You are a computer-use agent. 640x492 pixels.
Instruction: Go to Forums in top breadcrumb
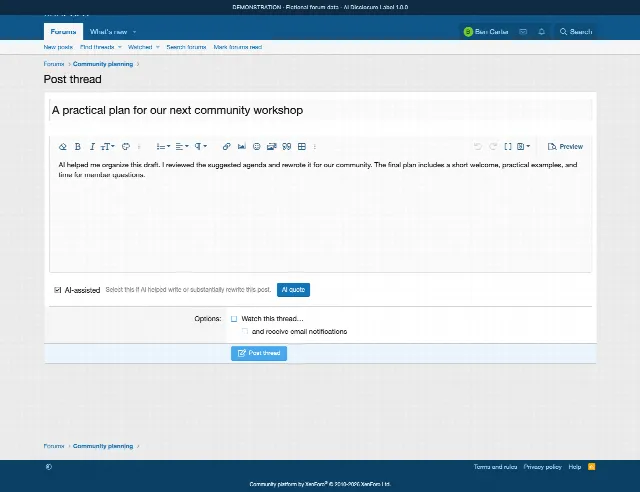(54, 64)
